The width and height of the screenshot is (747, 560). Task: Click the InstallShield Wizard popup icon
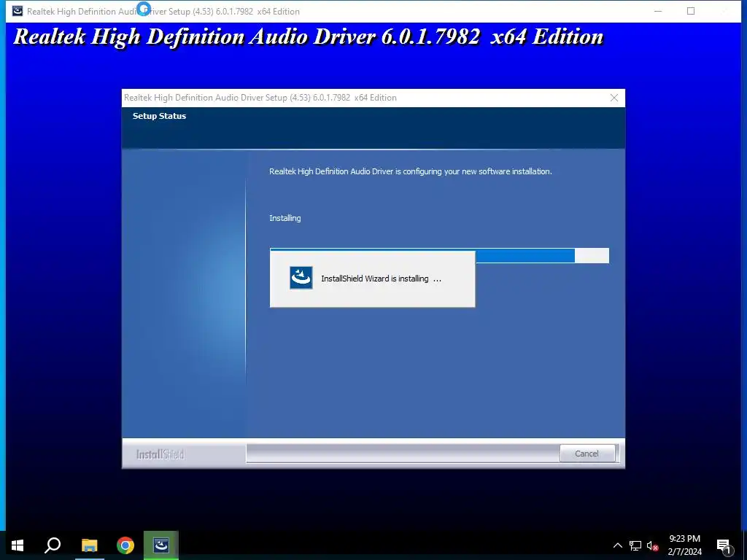(301, 278)
